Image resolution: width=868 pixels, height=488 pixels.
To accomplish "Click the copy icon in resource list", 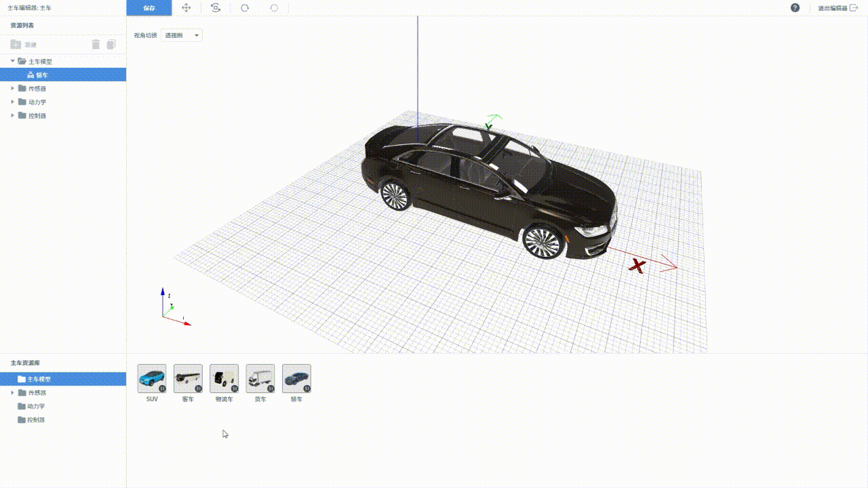I will (111, 45).
